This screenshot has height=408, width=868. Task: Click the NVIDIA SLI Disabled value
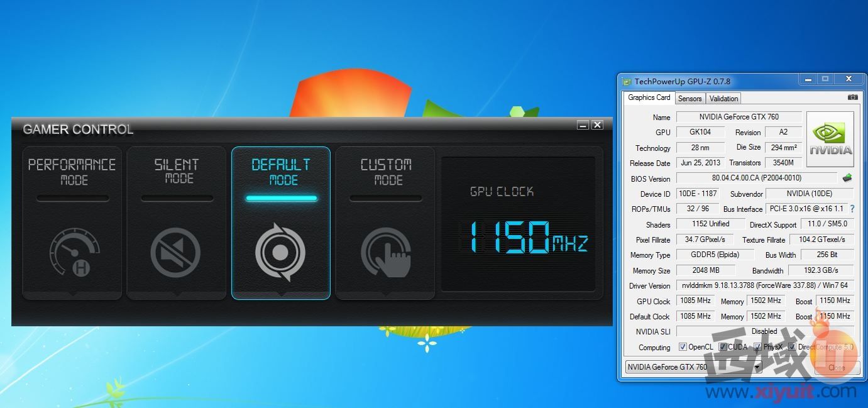(765, 331)
